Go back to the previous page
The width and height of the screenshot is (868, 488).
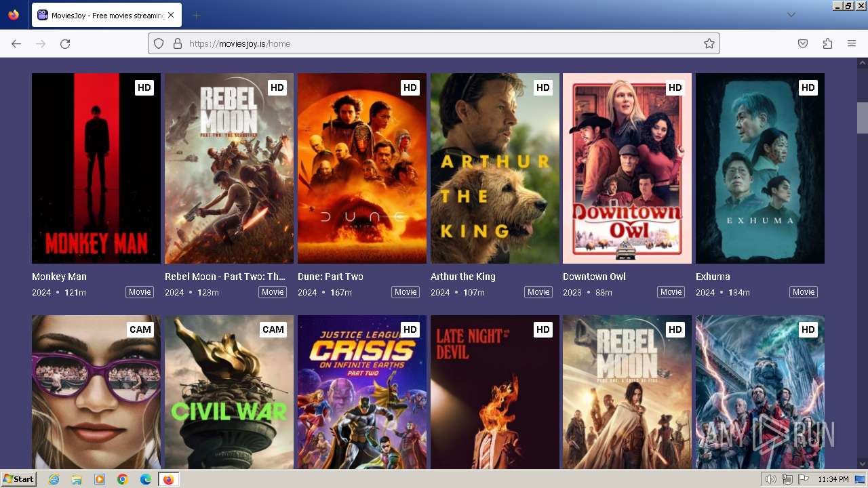click(x=16, y=43)
